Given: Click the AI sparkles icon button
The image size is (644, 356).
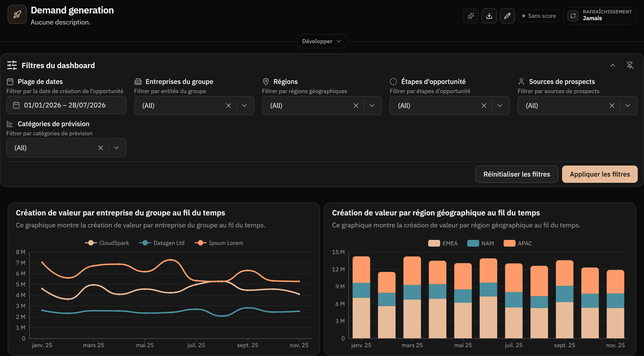Looking at the screenshot, I should pos(471,16).
